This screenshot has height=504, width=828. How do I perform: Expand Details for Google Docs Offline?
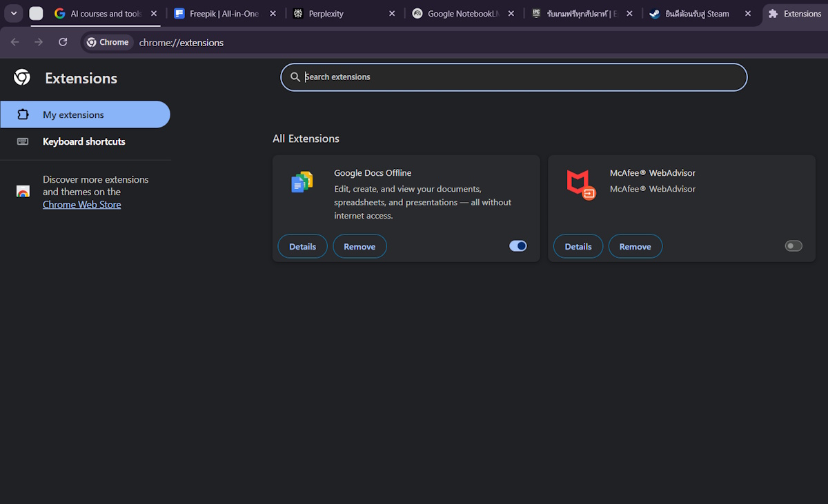pyautogui.click(x=302, y=245)
